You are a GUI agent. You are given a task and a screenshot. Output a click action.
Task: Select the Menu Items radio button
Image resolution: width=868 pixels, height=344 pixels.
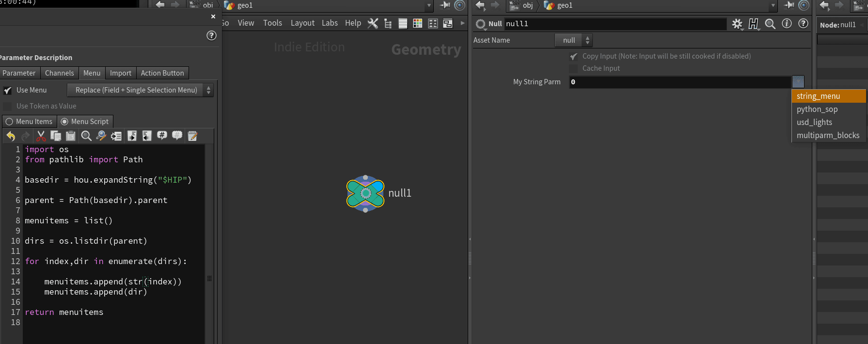point(9,122)
